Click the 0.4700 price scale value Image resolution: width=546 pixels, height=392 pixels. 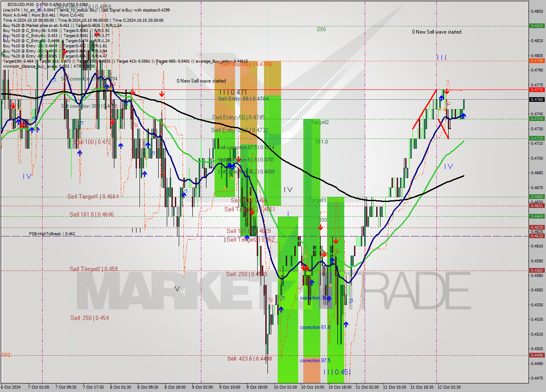pyautogui.click(x=537, y=158)
